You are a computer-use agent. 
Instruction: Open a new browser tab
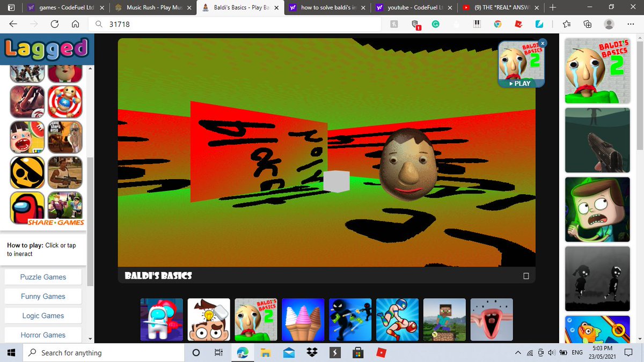553,8
